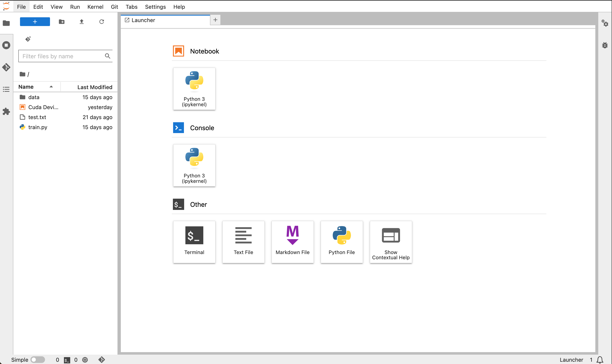612x364 pixels.
Task: Open the Edit menu
Action: tap(38, 7)
